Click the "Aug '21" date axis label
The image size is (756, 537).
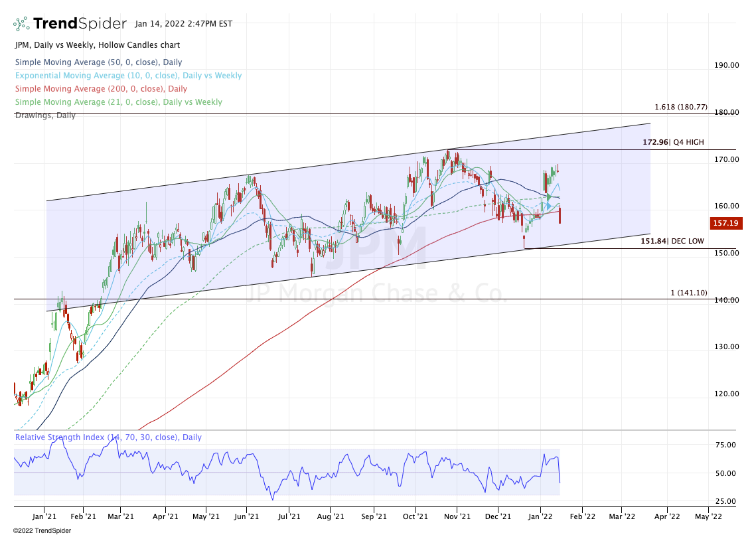(331, 516)
